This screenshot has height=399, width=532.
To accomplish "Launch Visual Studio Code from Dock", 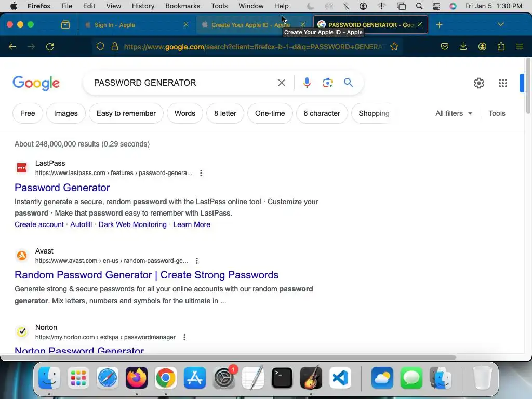I will tap(340, 378).
